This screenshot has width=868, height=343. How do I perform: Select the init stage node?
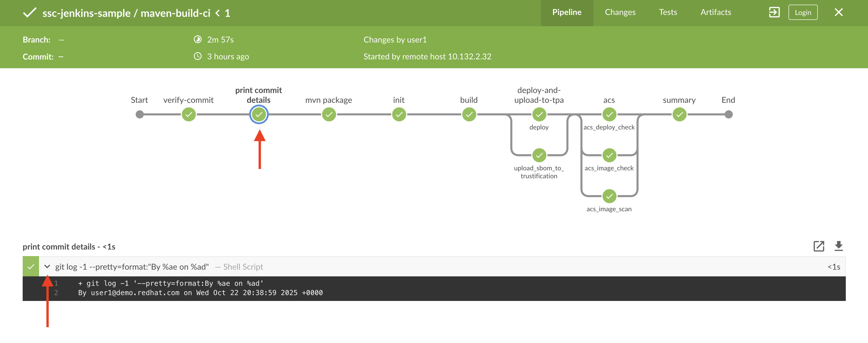coord(399,114)
